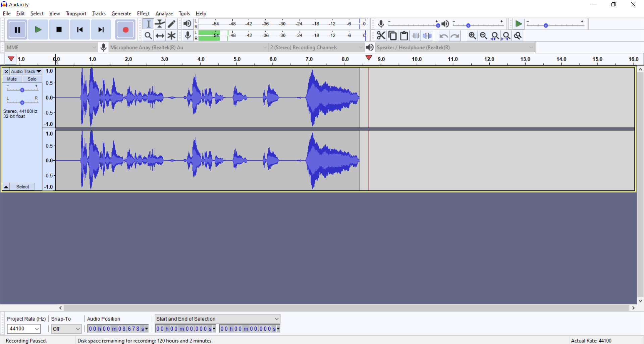Screen dimensions: 644x344
Task: Click the Paste icon
Action: tap(404, 36)
